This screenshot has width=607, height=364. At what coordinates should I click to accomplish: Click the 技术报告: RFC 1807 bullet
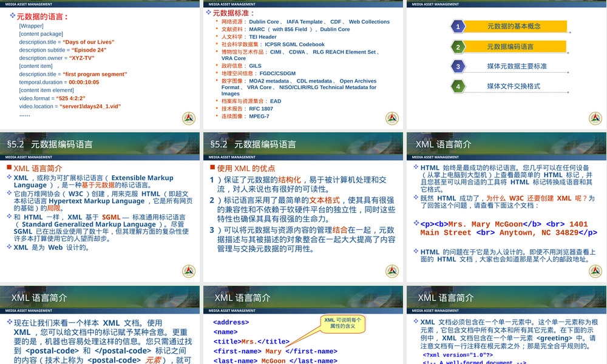[x=247, y=109]
